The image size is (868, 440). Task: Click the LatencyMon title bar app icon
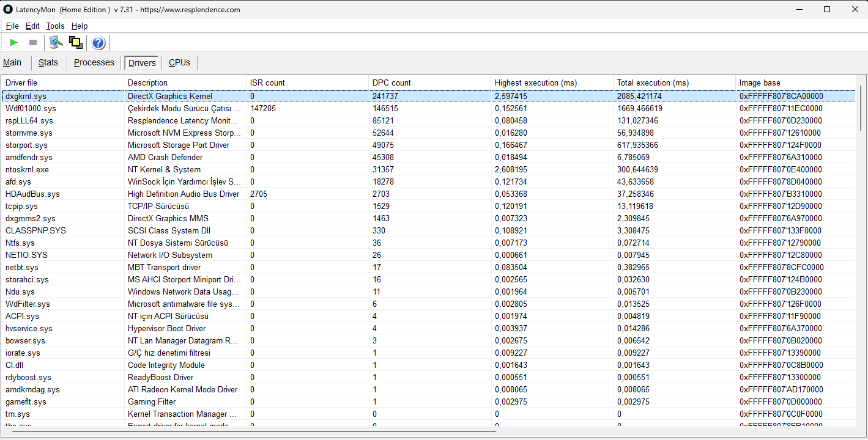pyautogui.click(x=8, y=9)
